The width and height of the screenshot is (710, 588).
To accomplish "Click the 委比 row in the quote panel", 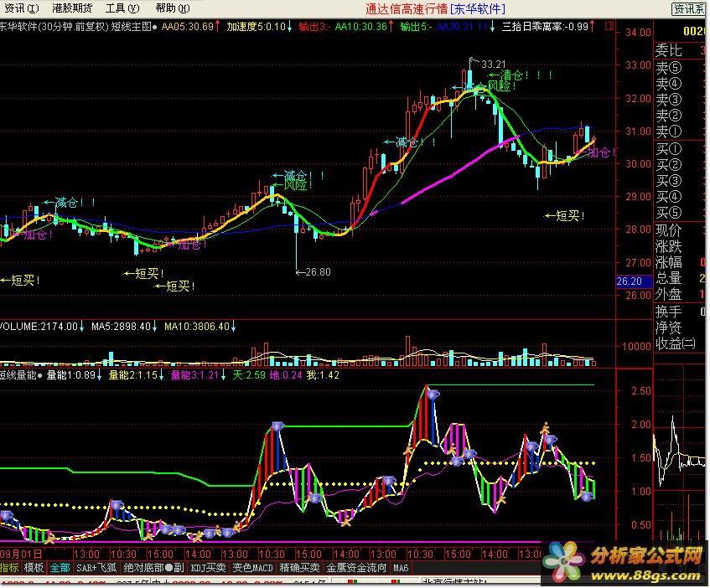I will tap(681, 50).
